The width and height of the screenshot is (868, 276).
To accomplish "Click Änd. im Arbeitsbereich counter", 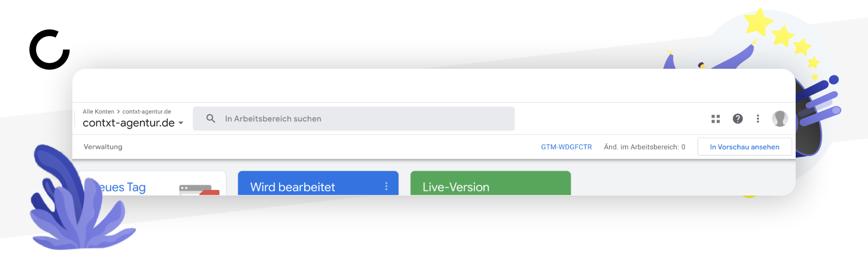I will (x=645, y=147).
